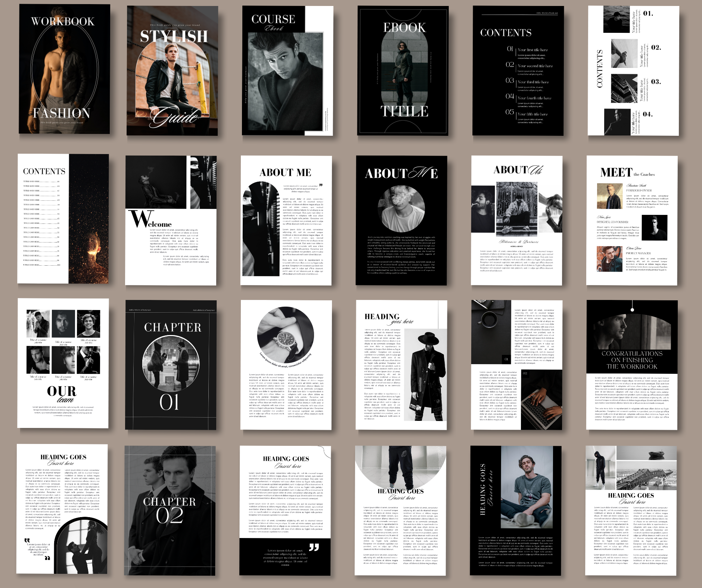Click the black About Me page
Image resolution: width=702 pixels, height=588 pixels.
(401, 220)
